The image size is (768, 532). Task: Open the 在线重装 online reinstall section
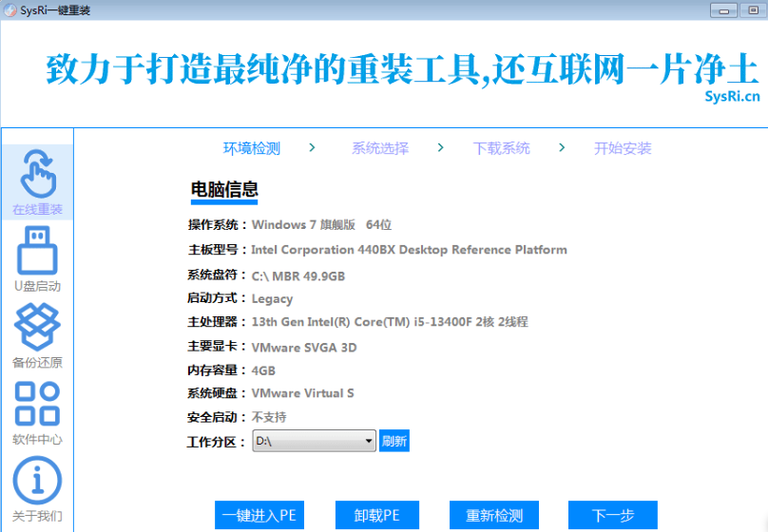(x=37, y=180)
